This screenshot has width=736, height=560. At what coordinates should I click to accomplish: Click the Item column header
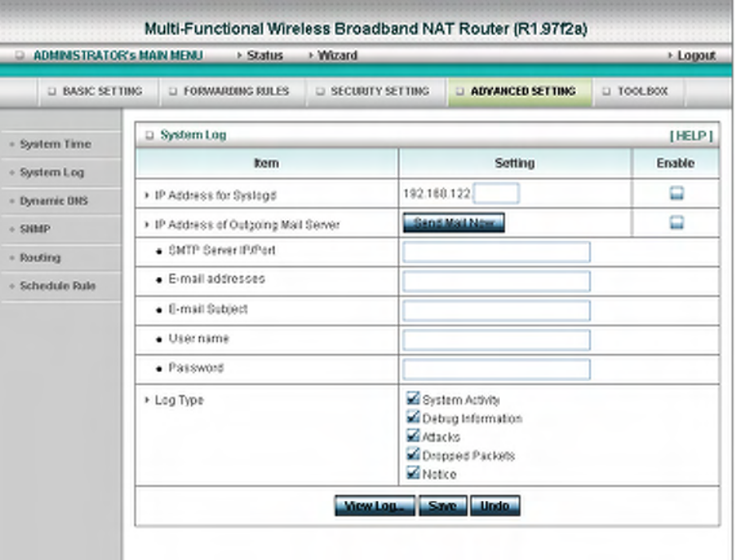[x=266, y=163]
